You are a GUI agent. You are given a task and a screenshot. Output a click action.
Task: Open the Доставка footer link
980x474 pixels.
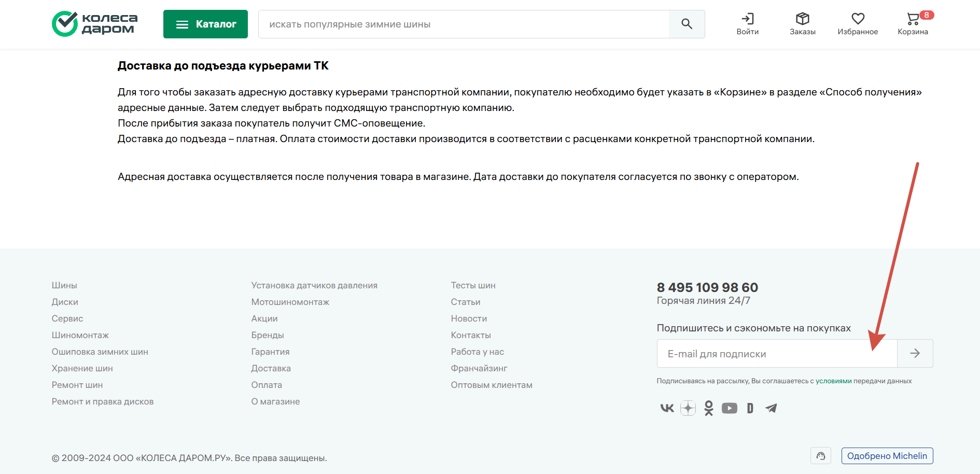[271, 368]
